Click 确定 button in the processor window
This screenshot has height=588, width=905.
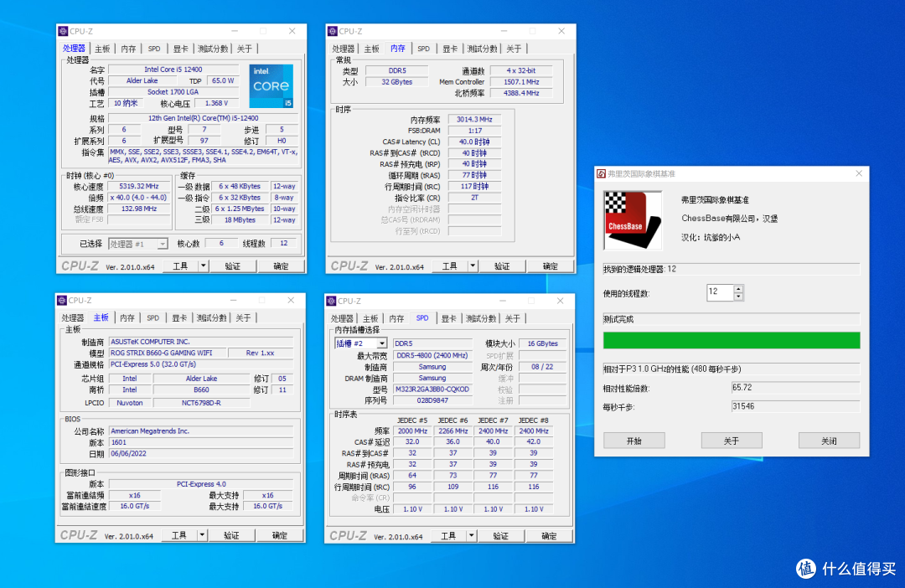pyautogui.click(x=281, y=266)
